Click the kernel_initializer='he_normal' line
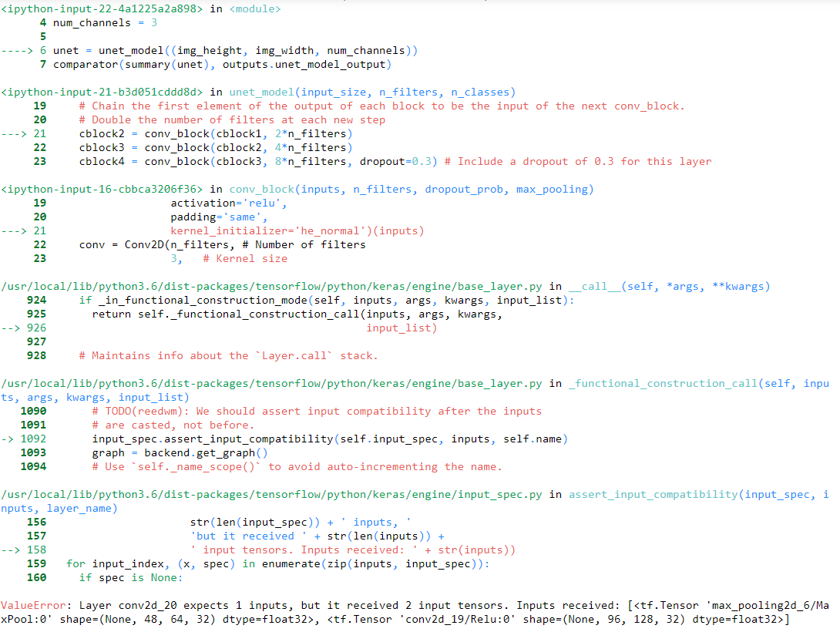Viewport: 840px width, 632px height. (297, 231)
